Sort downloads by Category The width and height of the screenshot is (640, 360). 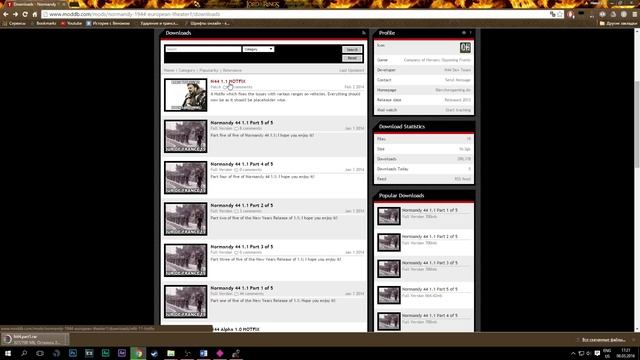coord(187,70)
